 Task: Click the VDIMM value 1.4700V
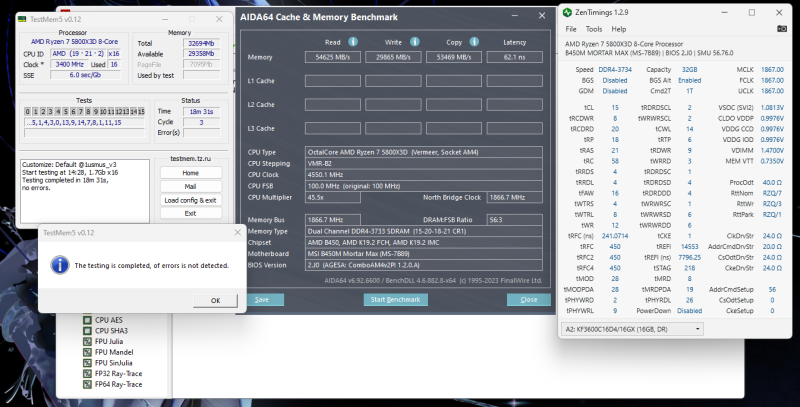(772, 150)
